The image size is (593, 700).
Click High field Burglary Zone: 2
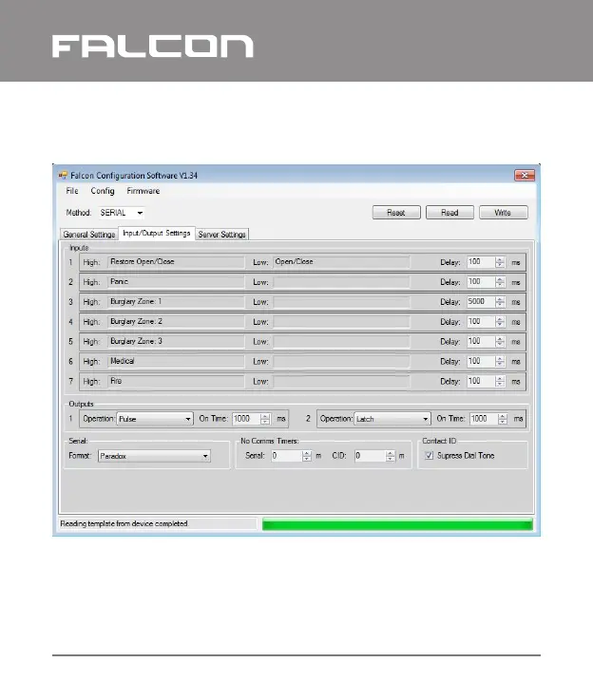coord(176,322)
